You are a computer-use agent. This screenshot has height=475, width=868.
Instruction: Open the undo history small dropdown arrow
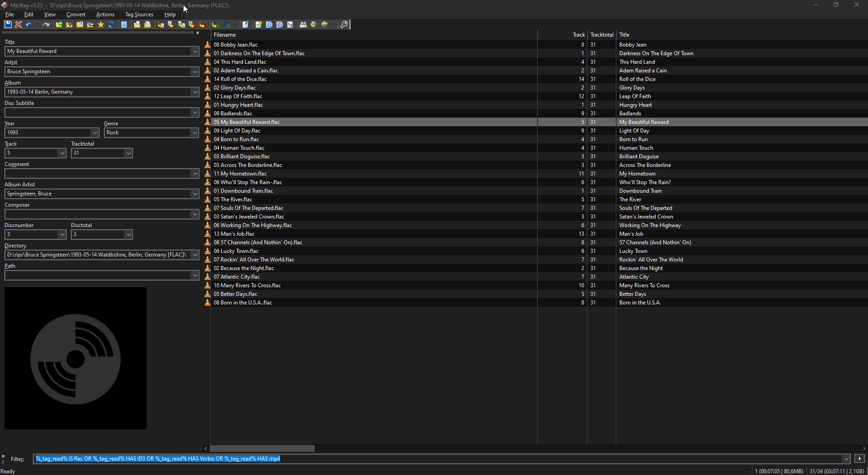[x=38, y=24]
